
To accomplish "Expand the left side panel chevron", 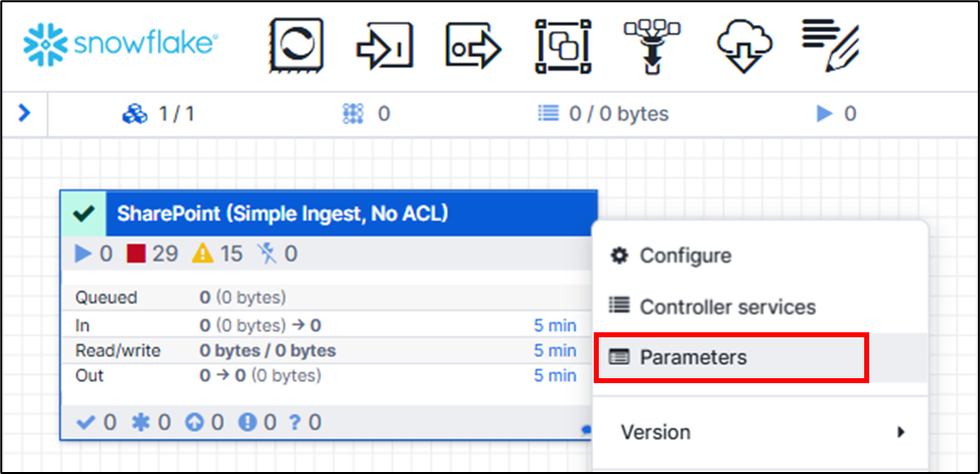I will click(24, 113).
